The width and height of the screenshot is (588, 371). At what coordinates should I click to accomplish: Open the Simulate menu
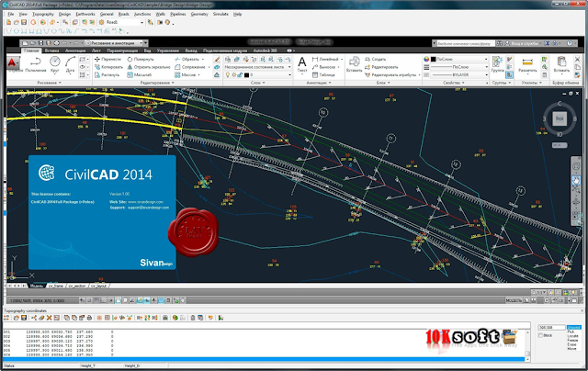point(220,15)
